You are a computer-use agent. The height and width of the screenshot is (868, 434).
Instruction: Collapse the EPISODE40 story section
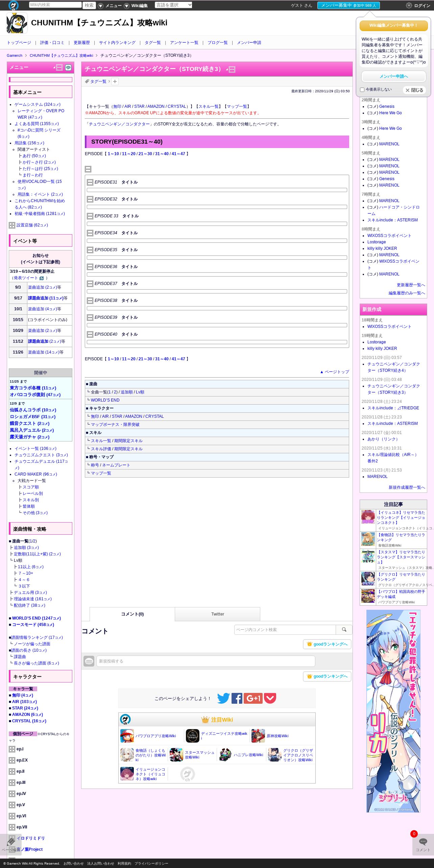point(90,335)
